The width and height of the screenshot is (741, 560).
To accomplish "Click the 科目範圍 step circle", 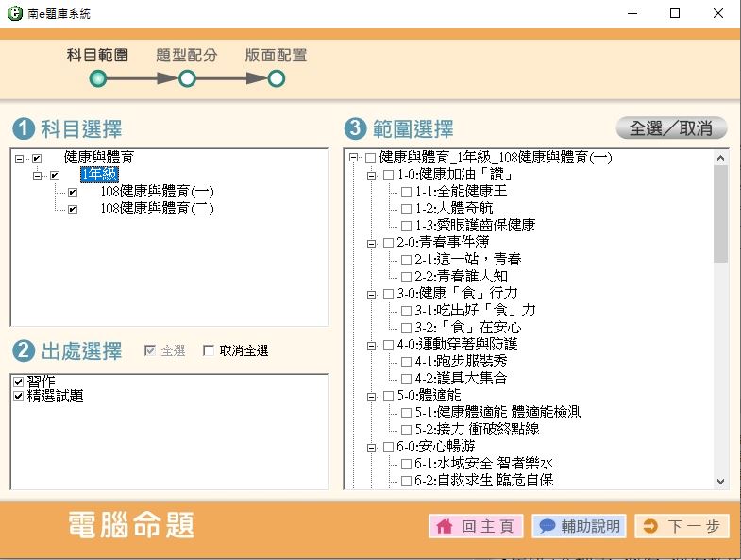I will click(97, 78).
